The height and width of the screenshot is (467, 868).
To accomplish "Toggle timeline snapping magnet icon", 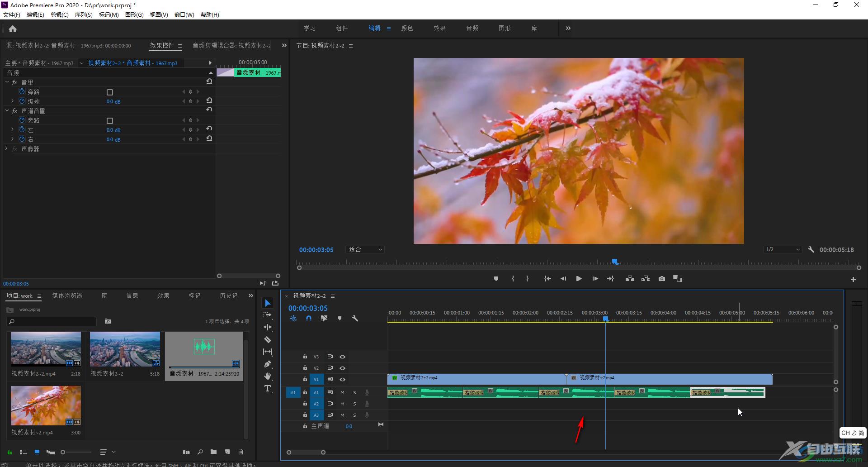I will point(309,319).
